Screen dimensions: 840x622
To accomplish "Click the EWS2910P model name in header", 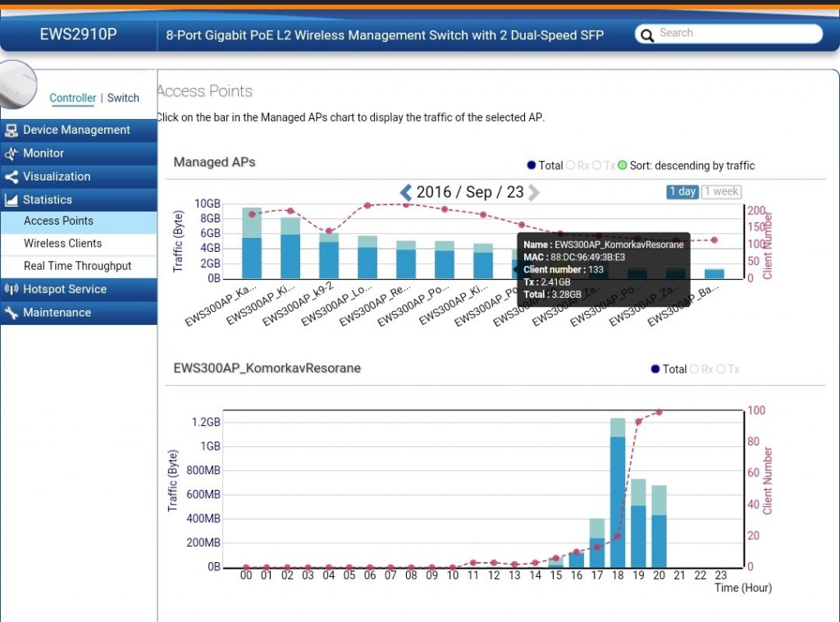I will (x=78, y=34).
